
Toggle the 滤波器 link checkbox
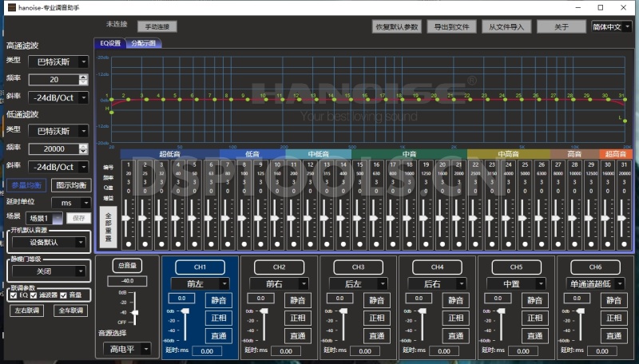click(34, 295)
